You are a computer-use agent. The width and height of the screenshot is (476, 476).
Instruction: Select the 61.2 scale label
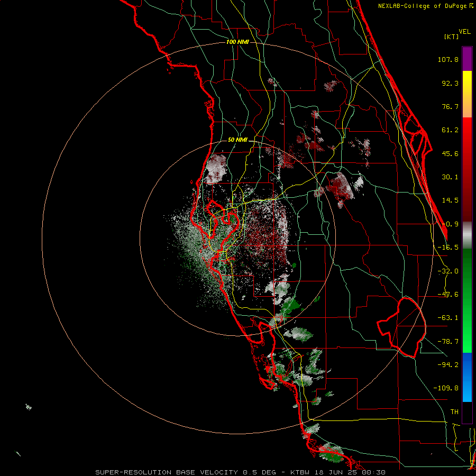(450, 130)
